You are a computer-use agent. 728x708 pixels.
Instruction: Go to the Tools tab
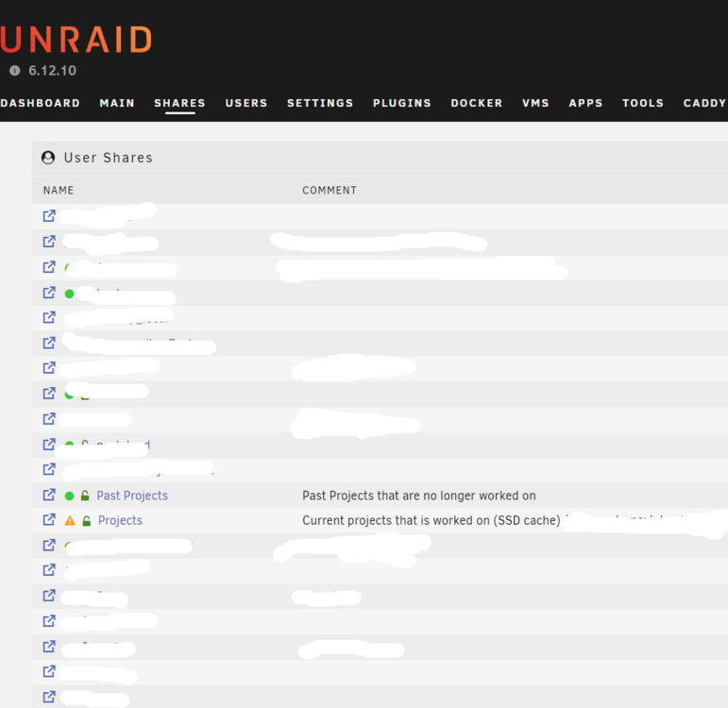point(643,103)
